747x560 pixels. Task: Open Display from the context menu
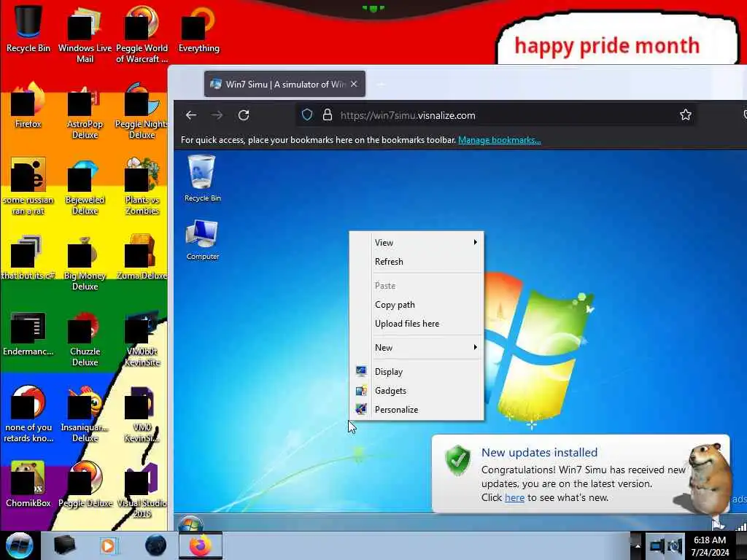tap(417, 371)
